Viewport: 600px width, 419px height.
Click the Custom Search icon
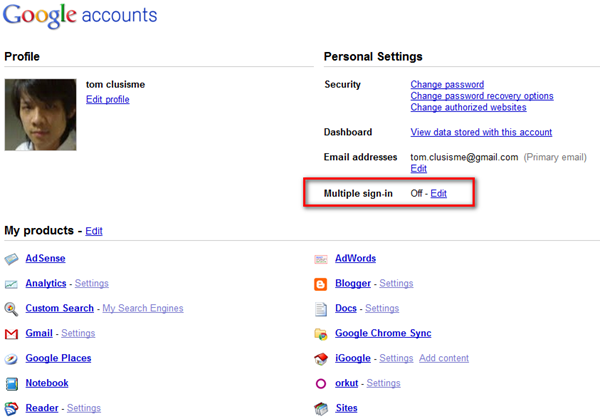[x=11, y=309]
